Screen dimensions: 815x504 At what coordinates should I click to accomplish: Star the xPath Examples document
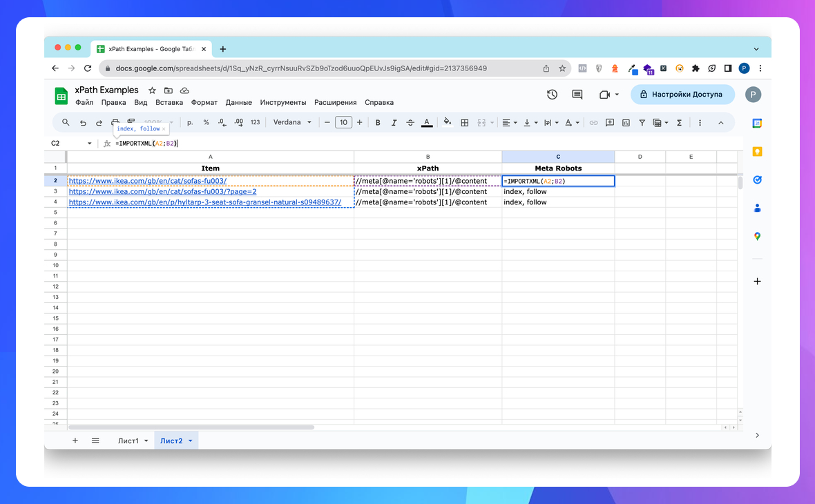click(152, 90)
